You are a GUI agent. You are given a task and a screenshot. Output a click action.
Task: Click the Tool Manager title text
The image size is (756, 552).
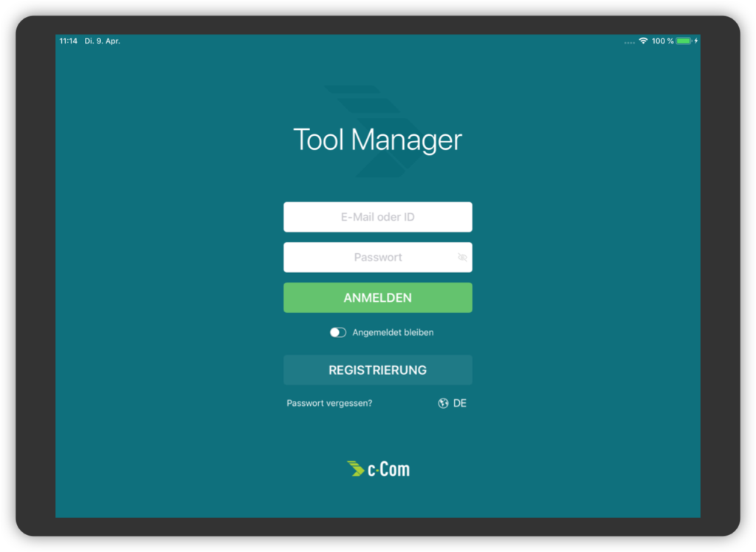(377, 139)
